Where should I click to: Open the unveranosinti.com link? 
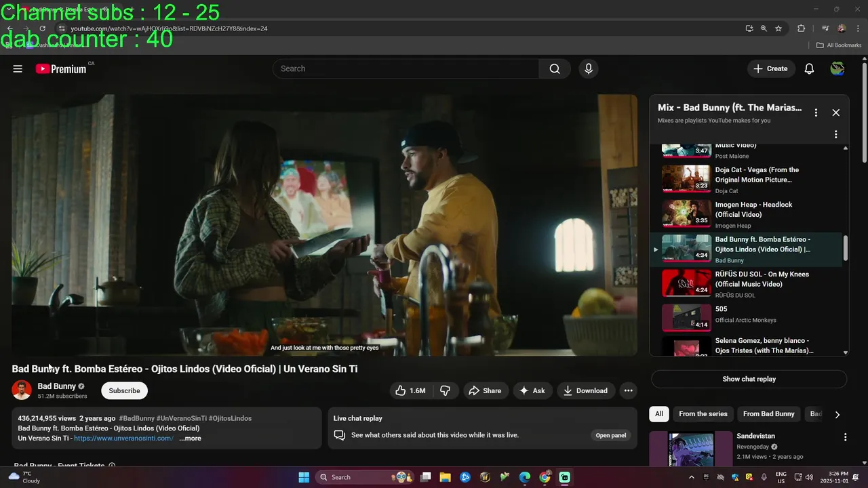tap(123, 439)
